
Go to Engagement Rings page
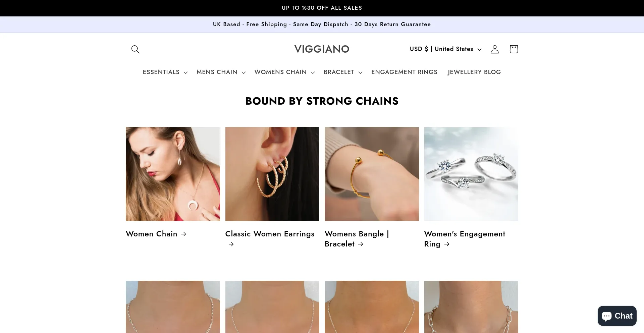pos(404,72)
